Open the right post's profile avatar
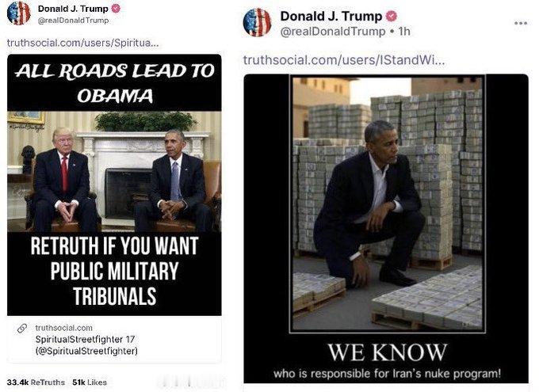The width and height of the screenshot is (539, 392). coord(257,23)
